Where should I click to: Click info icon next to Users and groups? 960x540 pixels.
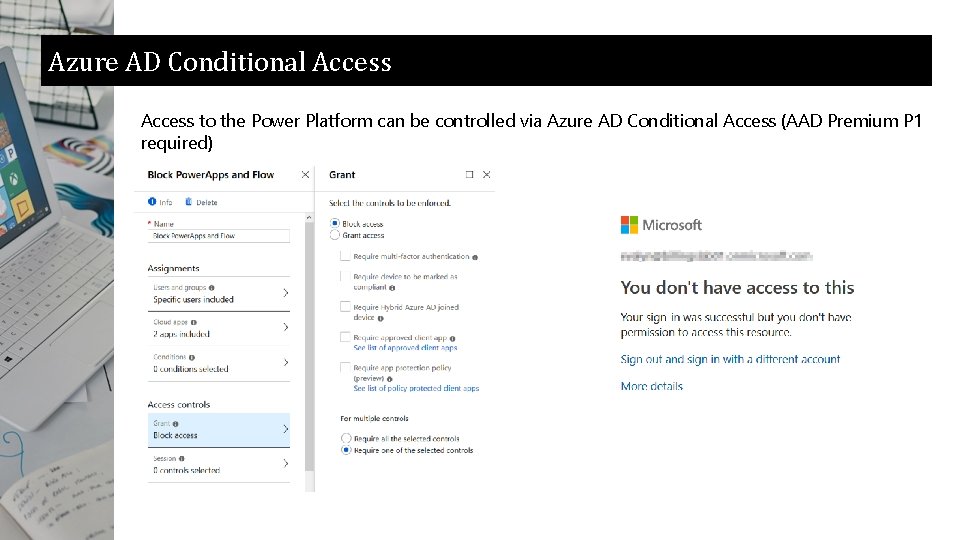212,288
